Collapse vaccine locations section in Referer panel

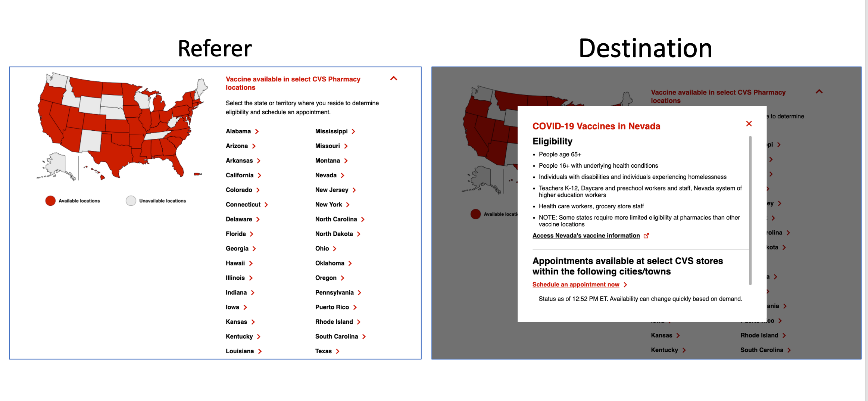393,78
